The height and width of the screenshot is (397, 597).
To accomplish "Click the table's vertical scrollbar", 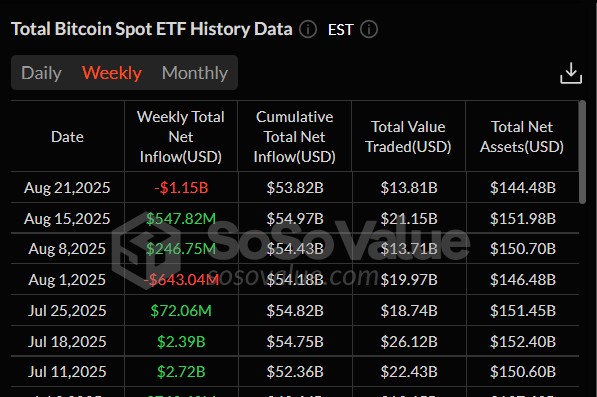I will pos(582,152).
